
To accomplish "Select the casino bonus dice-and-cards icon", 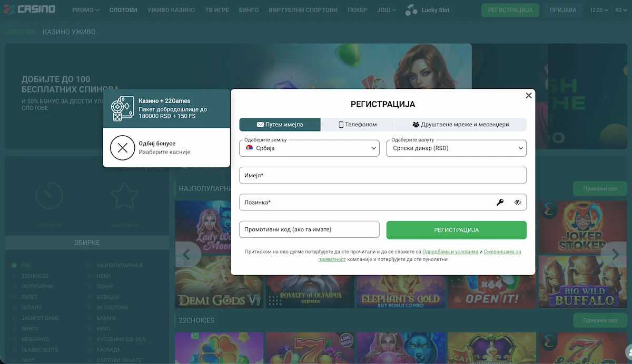I will (x=122, y=108).
